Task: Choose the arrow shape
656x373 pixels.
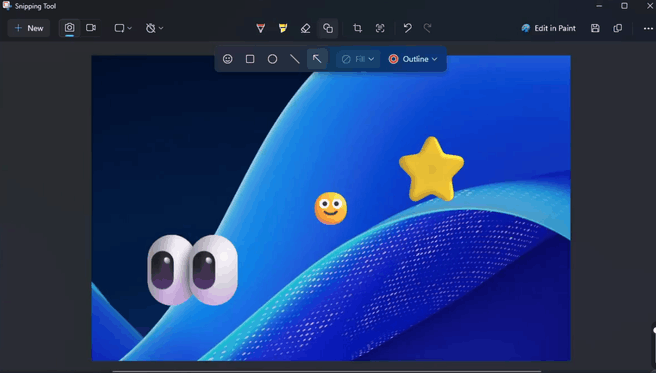Action: pos(317,59)
